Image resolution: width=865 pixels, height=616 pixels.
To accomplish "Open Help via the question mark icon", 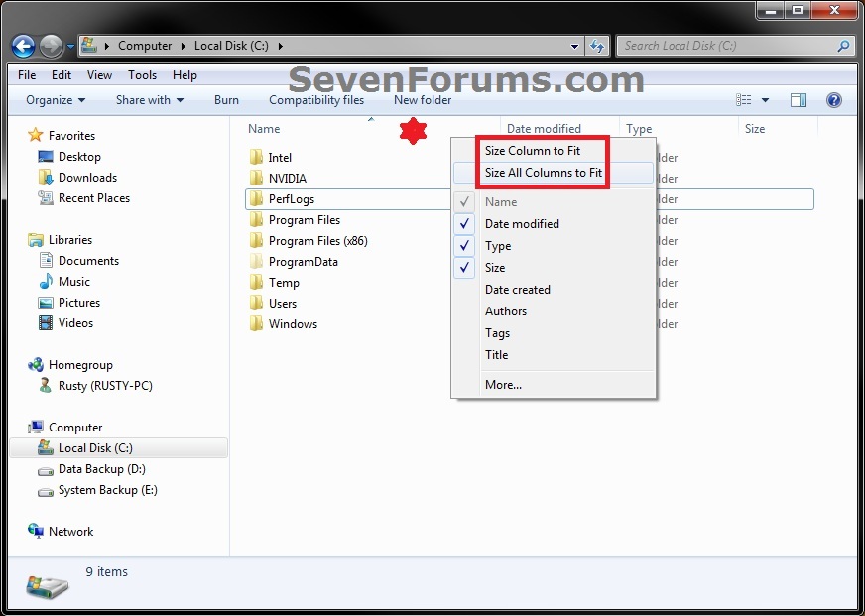I will [x=834, y=99].
